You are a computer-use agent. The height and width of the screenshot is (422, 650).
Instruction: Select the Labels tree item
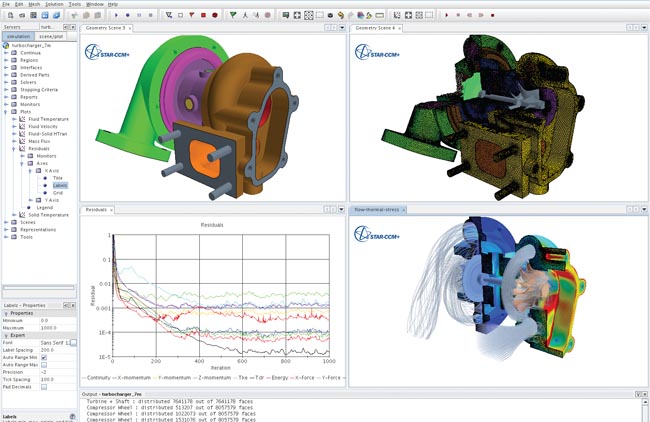[x=60, y=186]
